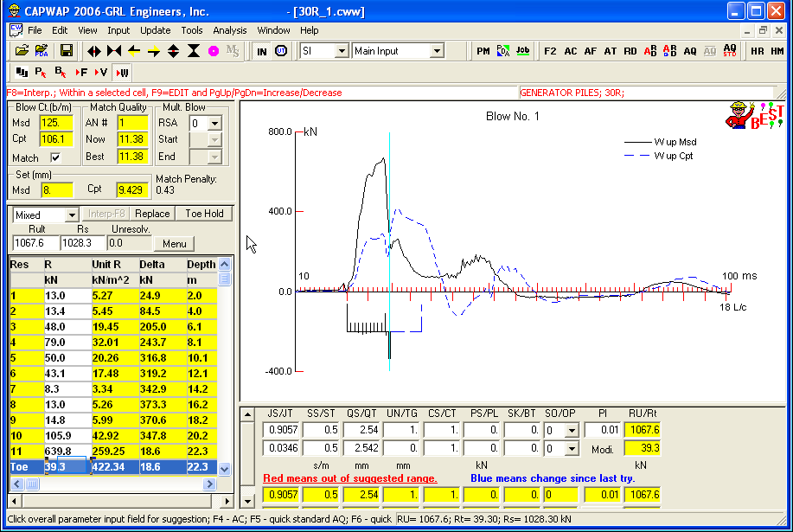This screenshot has width=793, height=532.
Task: Toggle the Match checkbox
Action: [55, 157]
